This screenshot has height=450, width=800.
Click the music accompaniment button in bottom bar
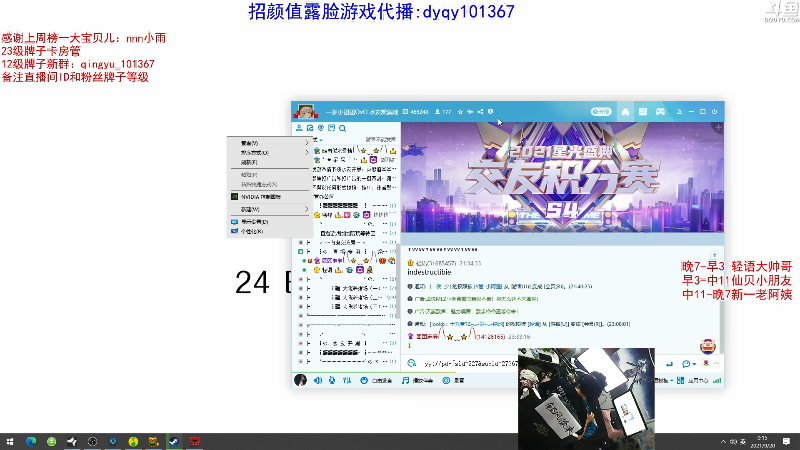pyautogui.click(x=417, y=381)
